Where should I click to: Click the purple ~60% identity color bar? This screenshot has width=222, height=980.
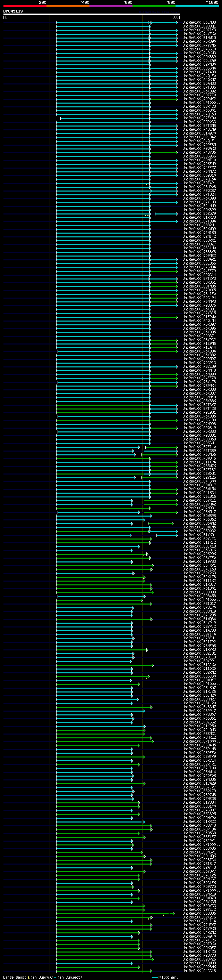111,6
